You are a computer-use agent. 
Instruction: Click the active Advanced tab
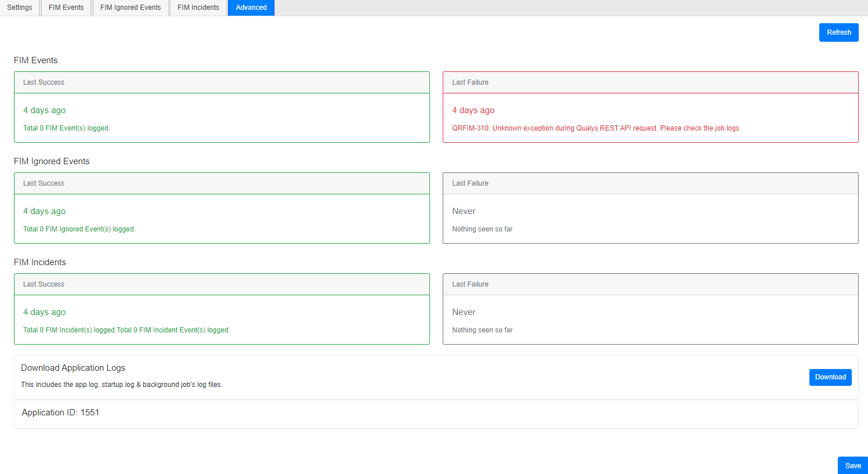[x=251, y=8]
